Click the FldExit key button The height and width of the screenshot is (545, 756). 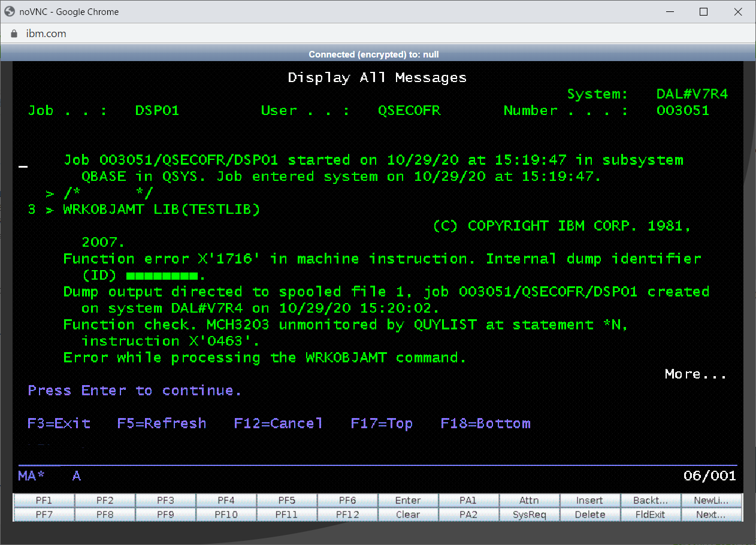point(651,514)
